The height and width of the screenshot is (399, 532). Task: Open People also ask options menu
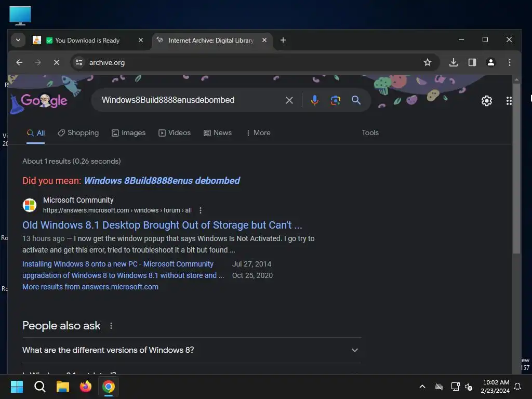coord(111,326)
